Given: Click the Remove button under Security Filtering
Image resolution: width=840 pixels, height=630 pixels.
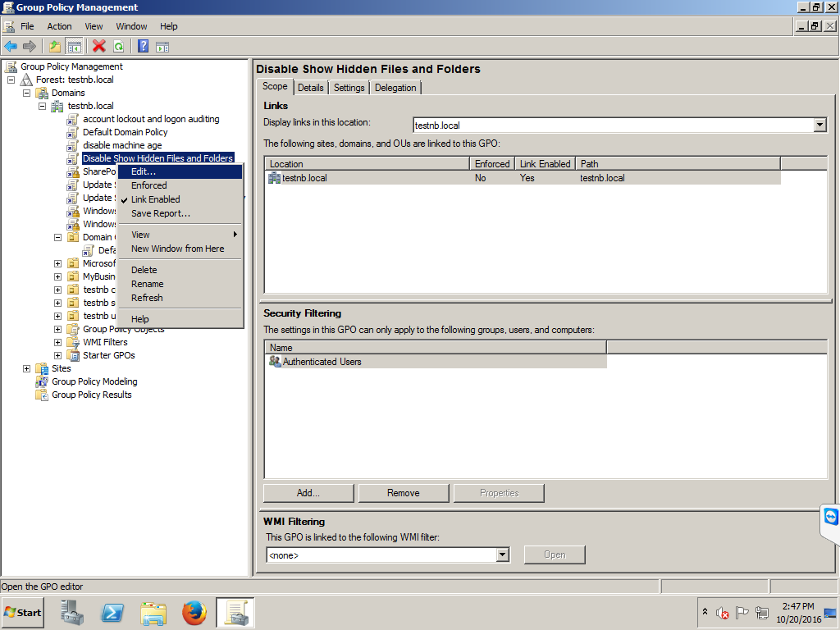Looking at the screenshot, I should tap(403, 492).
